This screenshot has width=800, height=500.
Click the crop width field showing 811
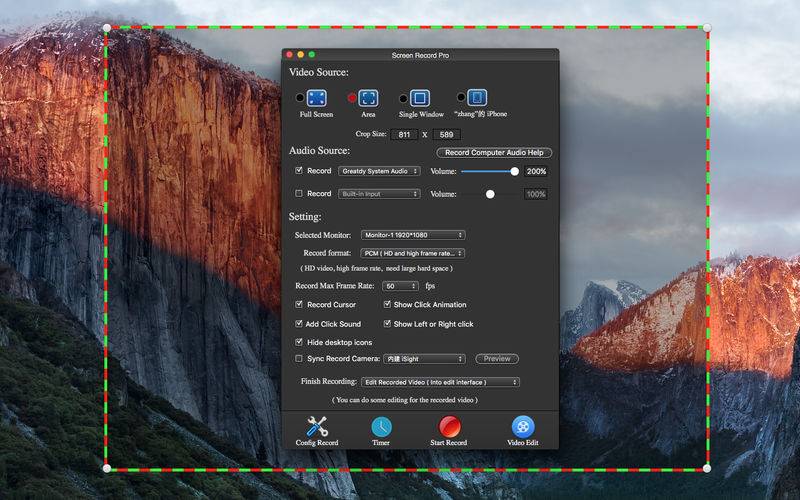[404, 134]
